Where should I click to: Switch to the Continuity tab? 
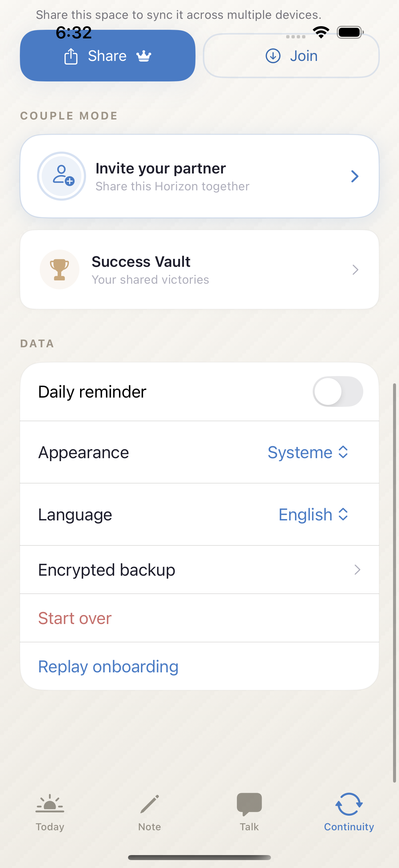(349, 810)
